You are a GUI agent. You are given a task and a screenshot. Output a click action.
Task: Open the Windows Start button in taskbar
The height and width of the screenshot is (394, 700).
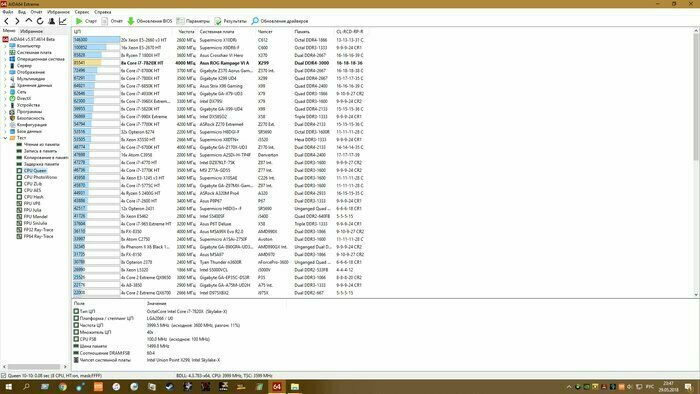[8, 386]
